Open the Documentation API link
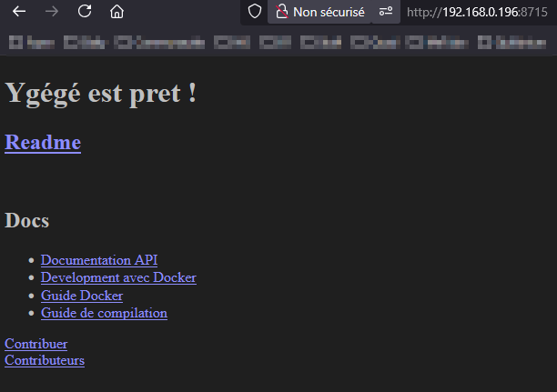Screen dimensions: 557x392 click(x=98, y=260)
